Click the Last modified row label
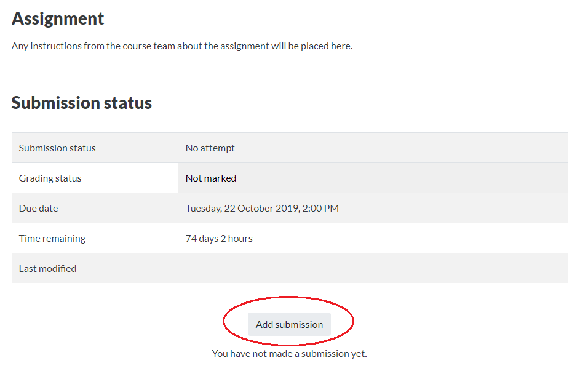This screenshot has width=588, height=371. tap(47, 269)
